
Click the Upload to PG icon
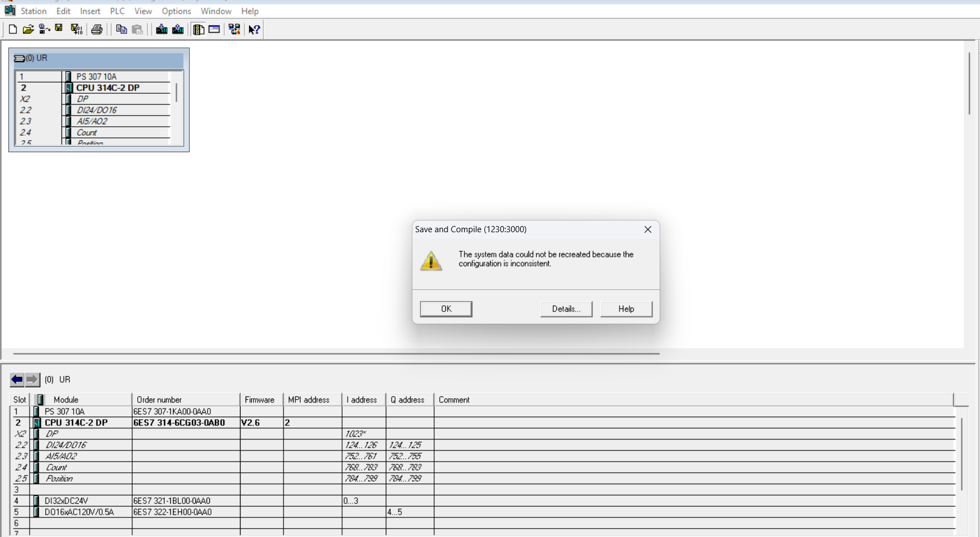coord(178,30)
